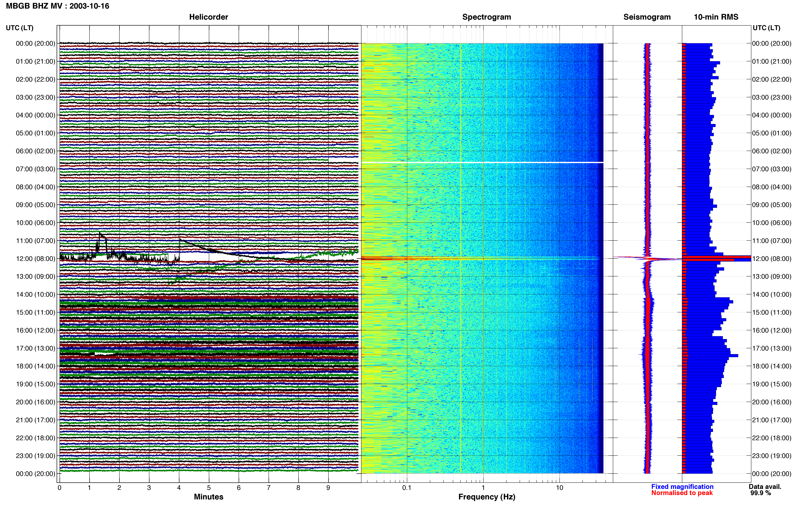Click the '1' frequency tick label on spectrogram
The image size is (812, 508).
(483, 488)
